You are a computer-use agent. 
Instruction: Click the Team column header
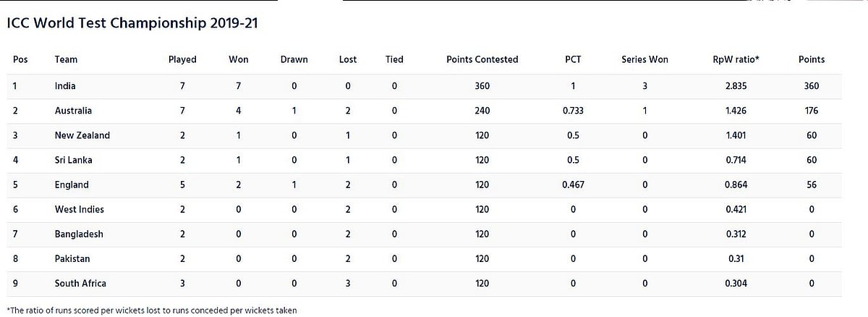click(x=66, y=59)
